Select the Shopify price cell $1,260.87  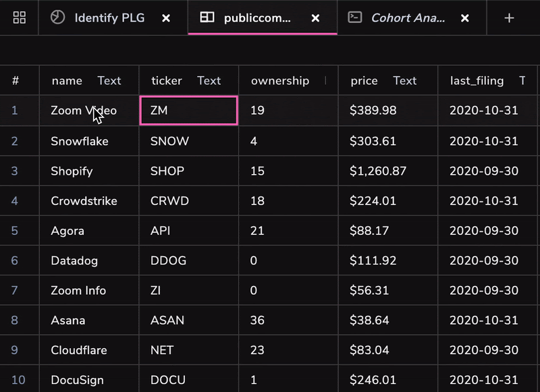point(378,171)
